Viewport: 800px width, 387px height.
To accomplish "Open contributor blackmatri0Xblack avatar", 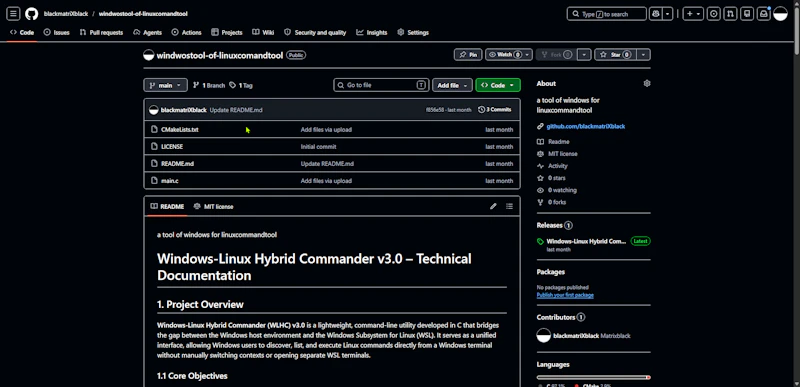I will (543, 336).
